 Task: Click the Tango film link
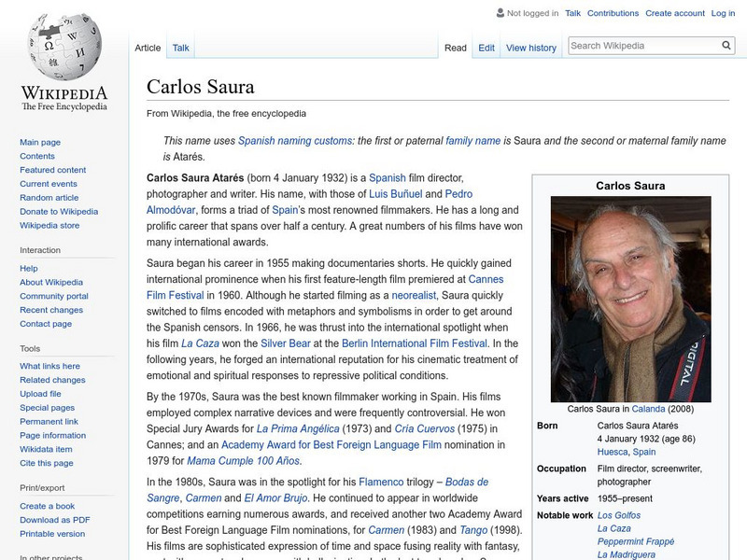point(473,530)
